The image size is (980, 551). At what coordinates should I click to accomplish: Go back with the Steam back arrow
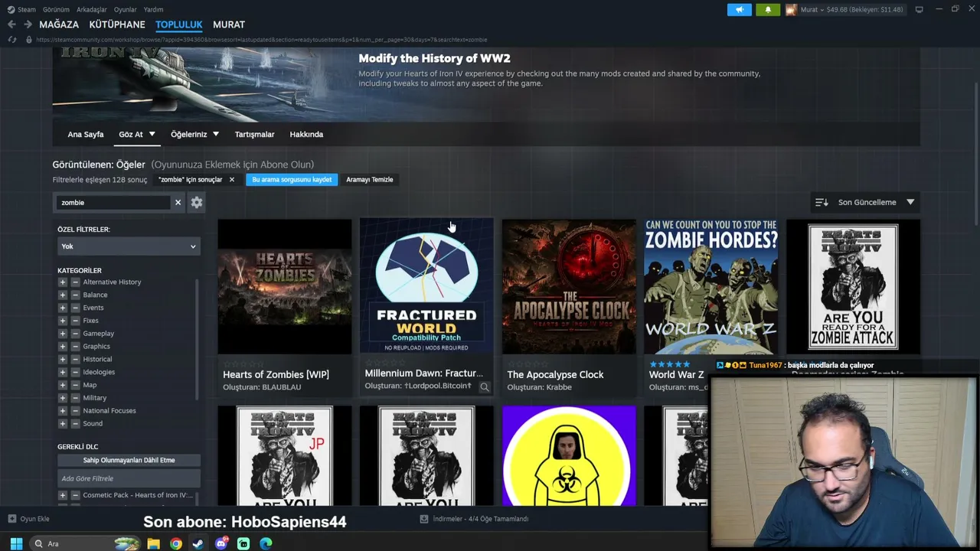[11, 24]
